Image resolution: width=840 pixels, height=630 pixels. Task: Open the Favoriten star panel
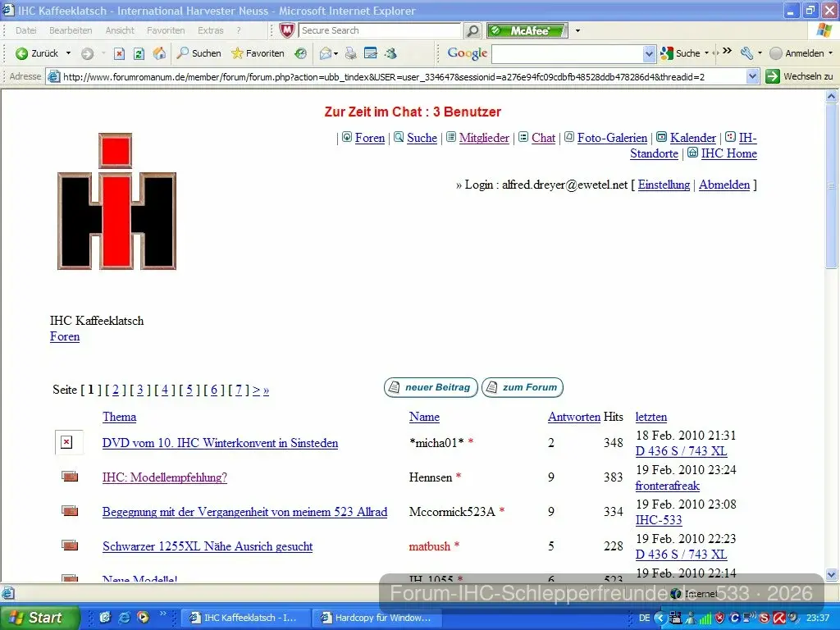(258, 53)
